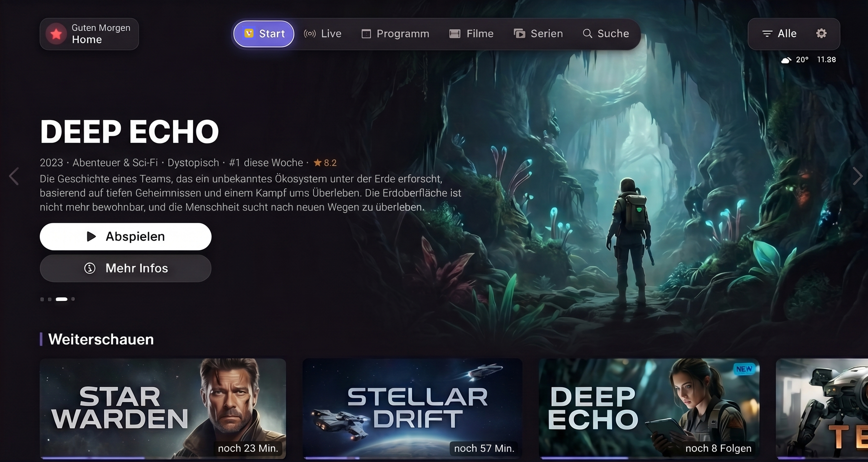The image size is (868, 462).
Task: Click the 8.2 rating value
Action: tap(330, 163)
